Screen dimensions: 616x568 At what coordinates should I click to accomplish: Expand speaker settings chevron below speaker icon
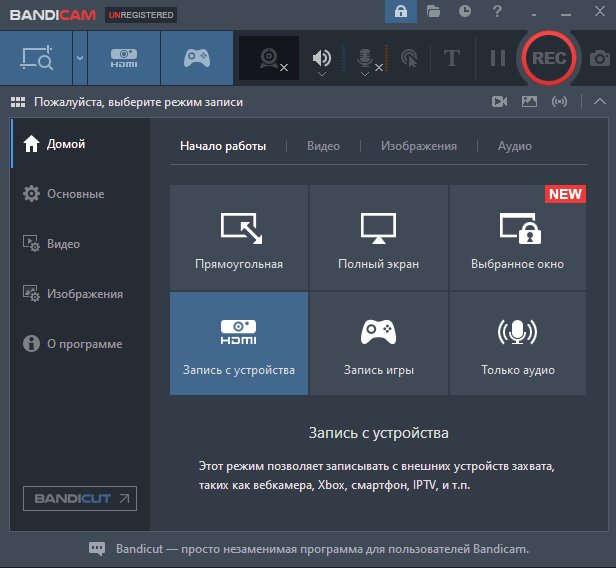(322, 74)
